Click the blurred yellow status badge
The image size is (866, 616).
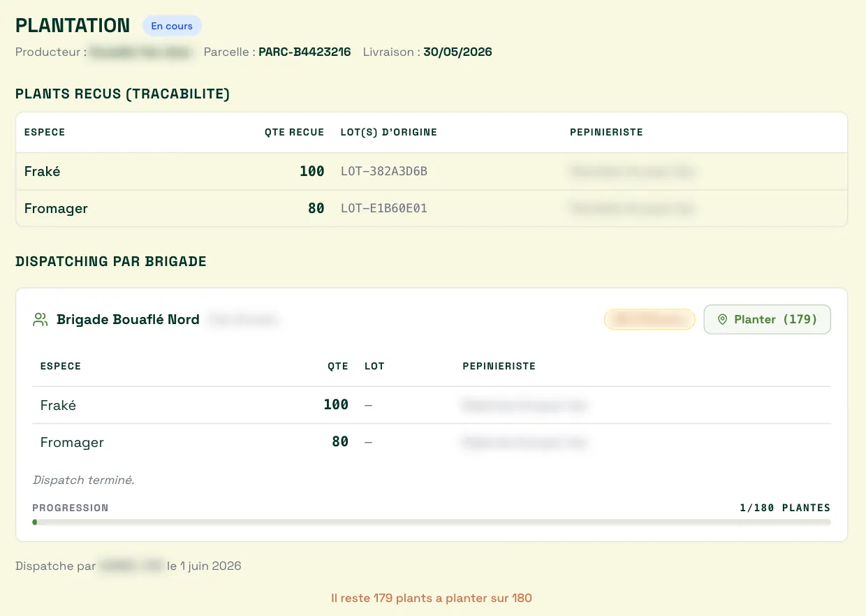649,319
